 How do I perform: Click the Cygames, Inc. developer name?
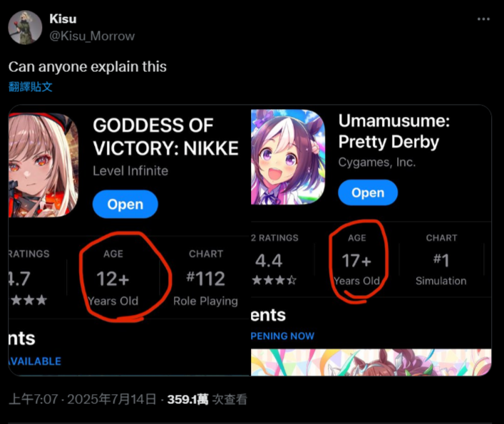377,162
